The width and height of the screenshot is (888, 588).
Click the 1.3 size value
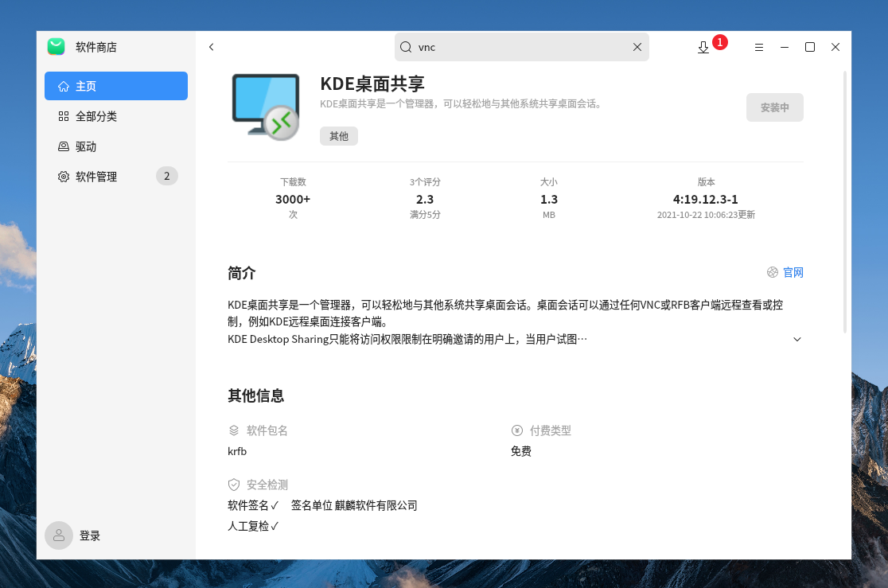pyautogui.click(x=549, y=200)
